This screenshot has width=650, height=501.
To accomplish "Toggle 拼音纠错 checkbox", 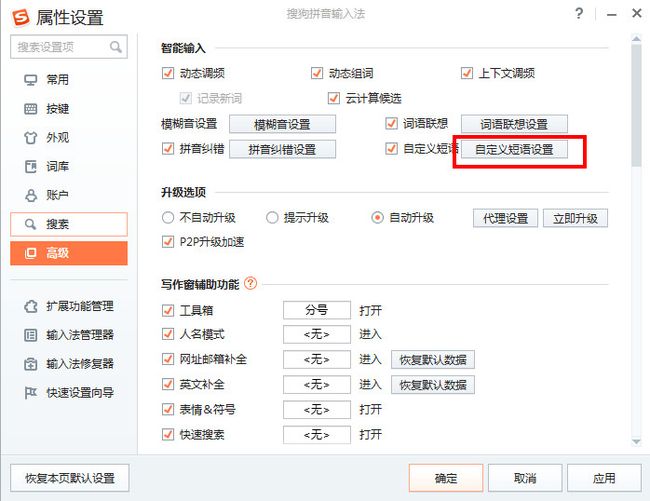I will coord(168,148).
